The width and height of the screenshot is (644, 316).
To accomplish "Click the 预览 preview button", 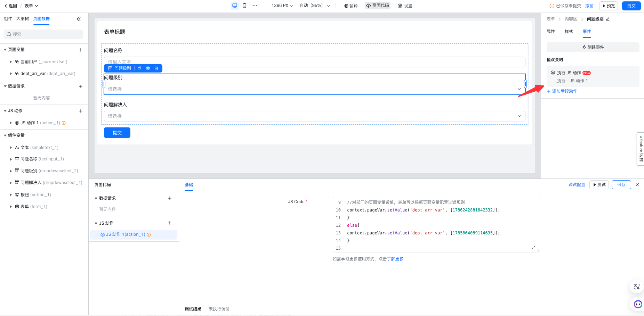I will [609, 6].
